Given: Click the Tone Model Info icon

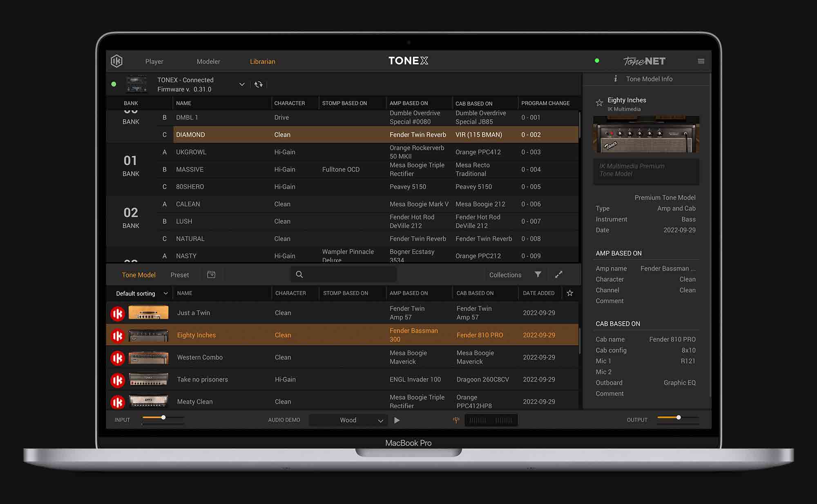Looking at the screenshot, I should [x=616, y=79].
